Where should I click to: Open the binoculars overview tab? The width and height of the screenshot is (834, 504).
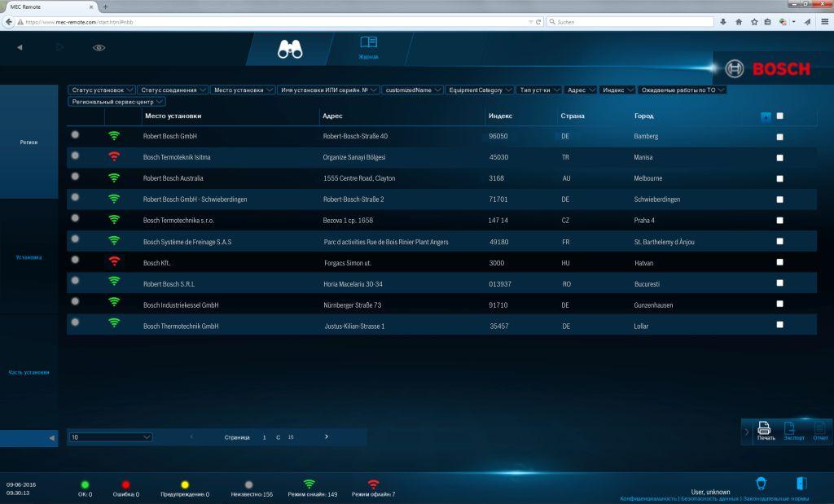[290, 49]
